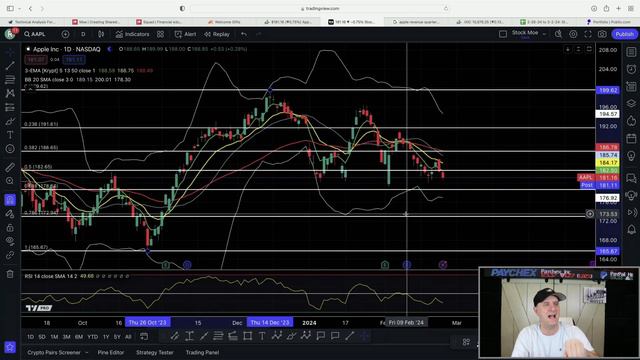Remove drawings with trash icon
This screenshot has width=640, height=360.
(10, 274)
